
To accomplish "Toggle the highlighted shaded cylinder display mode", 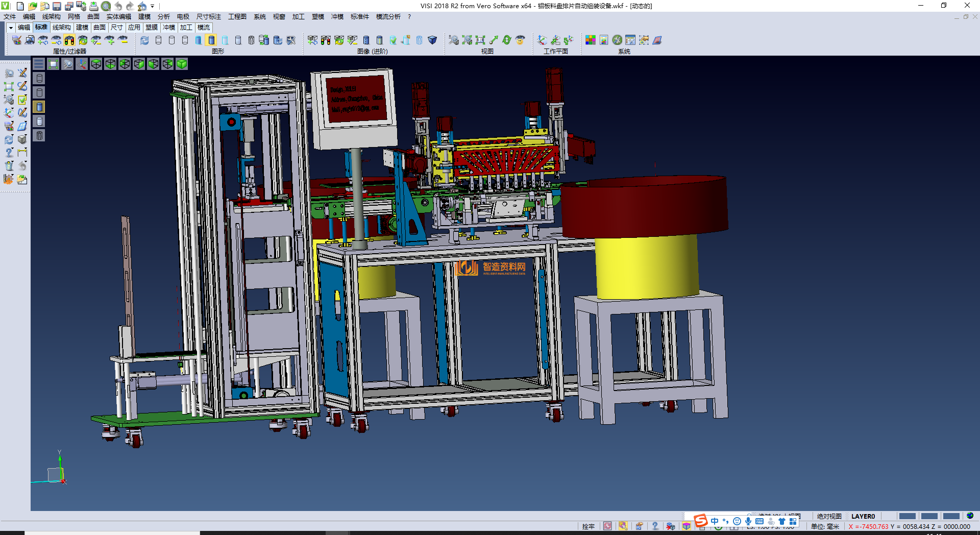I will coord(212,40).
